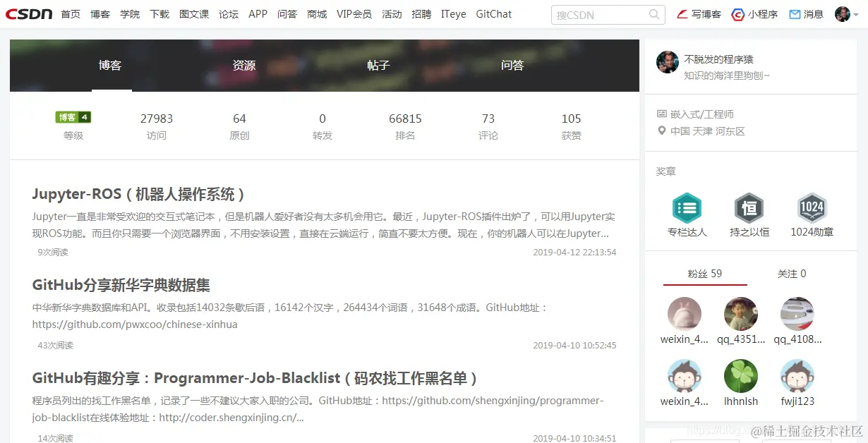The height and width of the screenshot is (443, 868).
Task: Open follower qq_4351... avatar
Action: coord(741,314)
